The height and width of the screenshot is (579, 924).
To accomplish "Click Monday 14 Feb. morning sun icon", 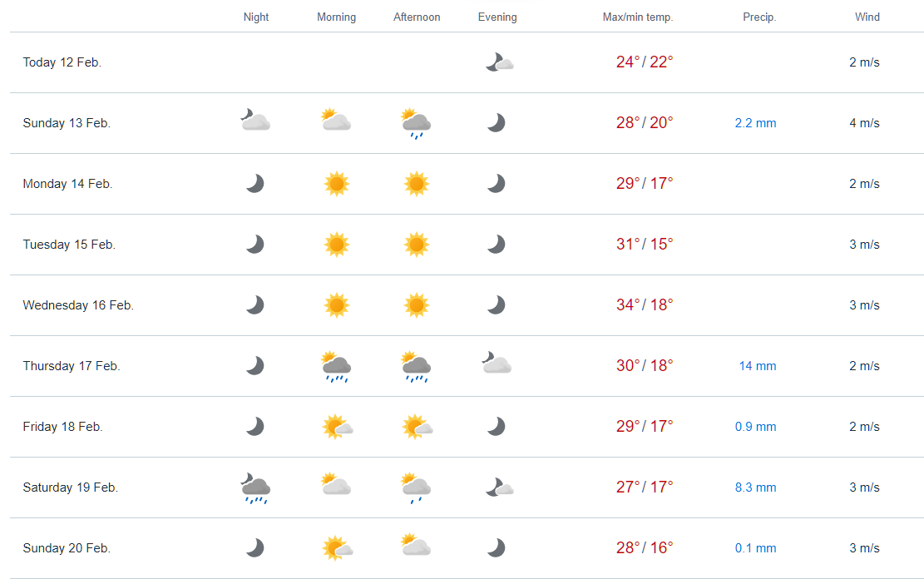I will (x=336, y=184).
